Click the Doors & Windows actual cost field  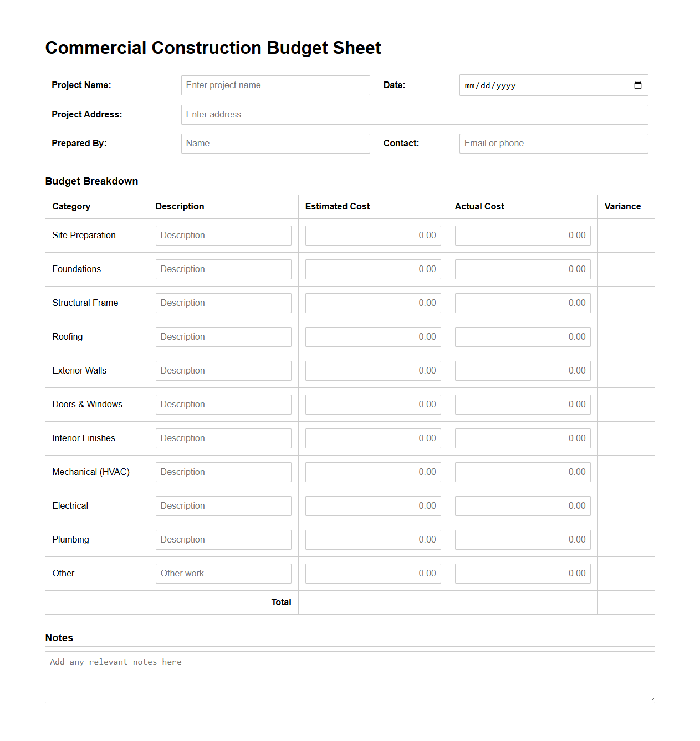click(x=522, y=404)
